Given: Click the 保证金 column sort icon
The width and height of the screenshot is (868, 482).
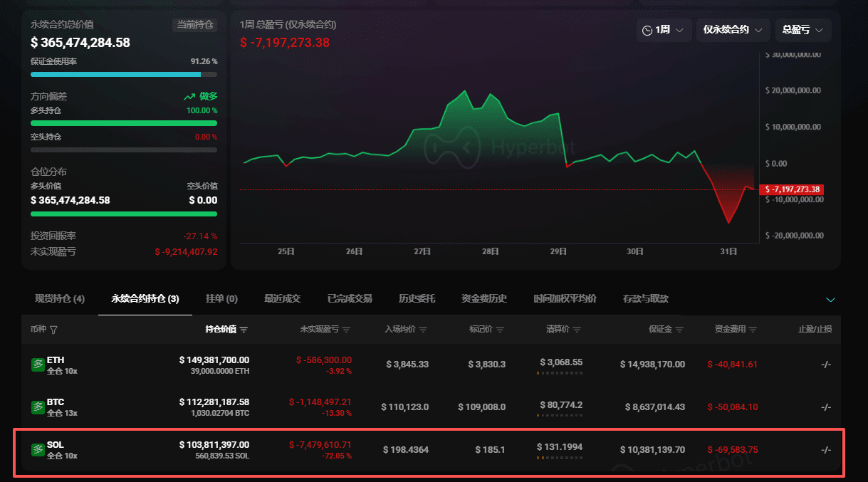Looking at the screenshot, I should 679,330.
